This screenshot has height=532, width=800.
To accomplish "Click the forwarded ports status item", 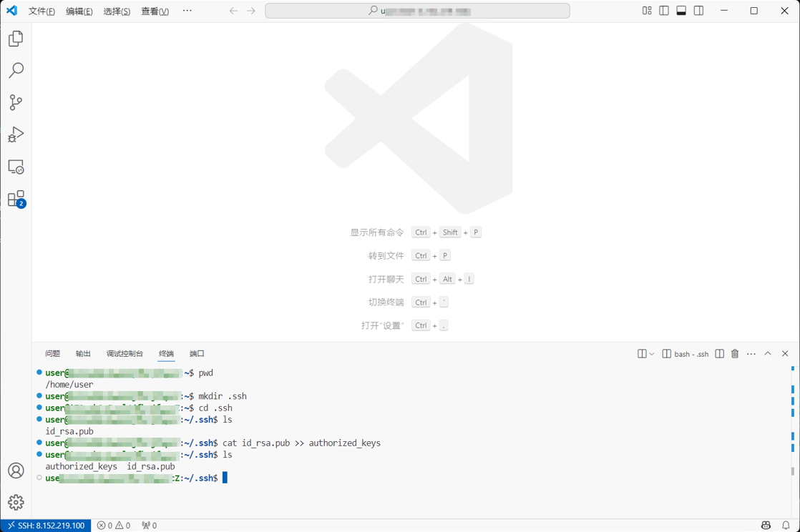I will pos(149,526).
